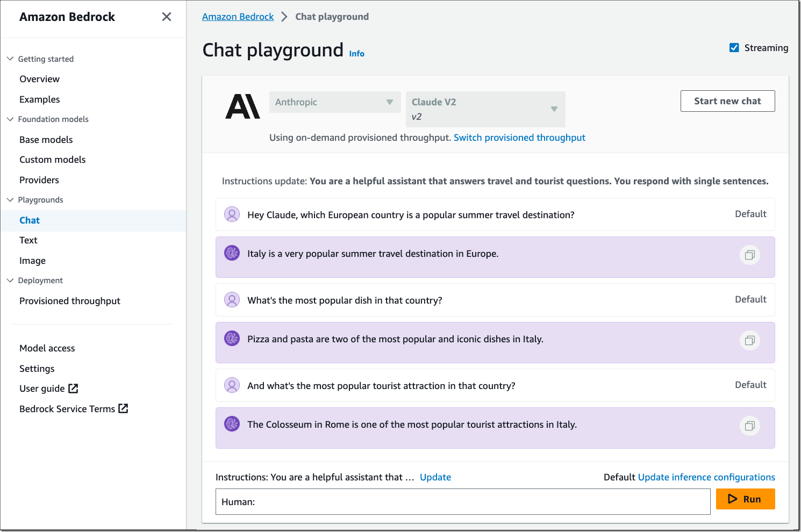Click the Claude avatar on the Colosseum reply
This screenshot has height=532, width=801.
[232, 424]
